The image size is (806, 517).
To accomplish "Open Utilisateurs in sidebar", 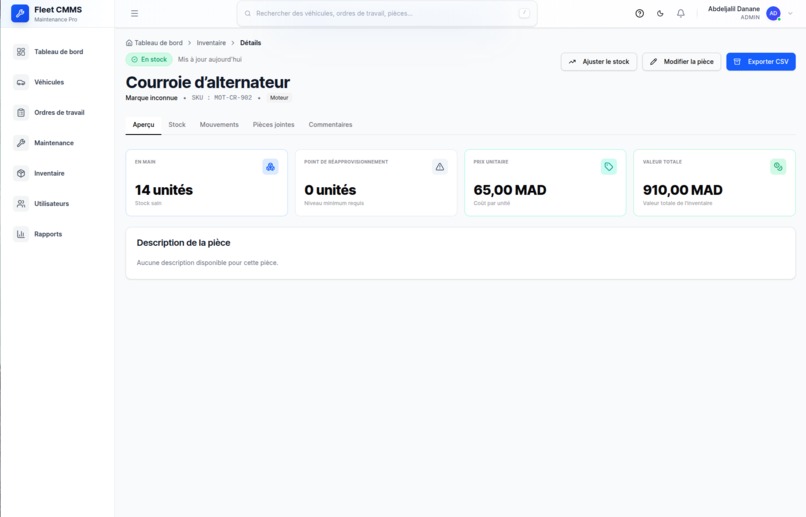I will point(51,204).
